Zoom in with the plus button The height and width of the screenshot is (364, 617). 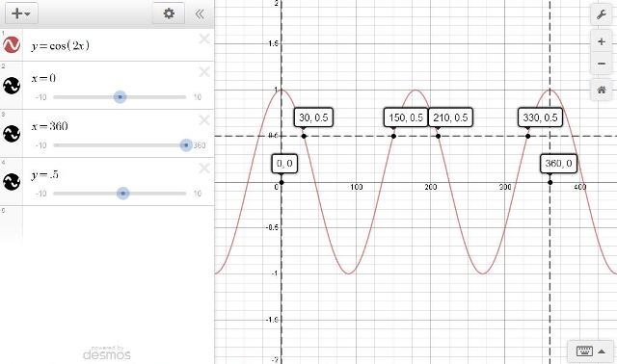(601, 41)
